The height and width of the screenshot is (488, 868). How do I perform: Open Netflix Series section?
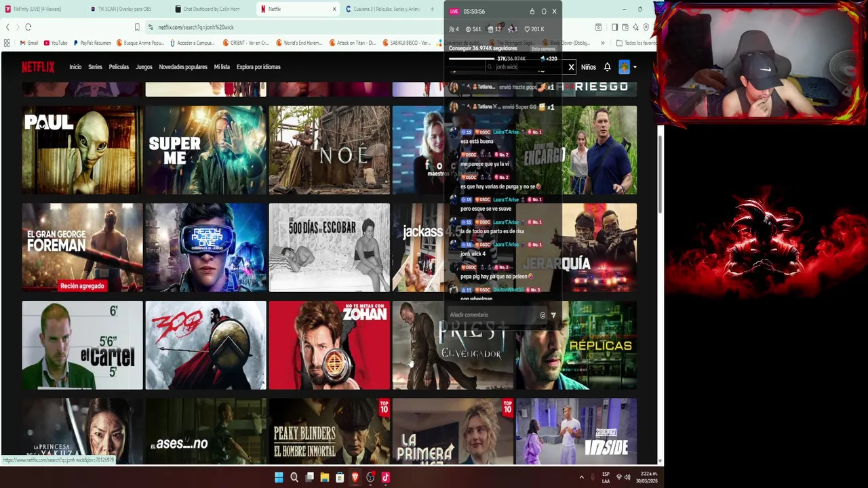tap(95, 67)
